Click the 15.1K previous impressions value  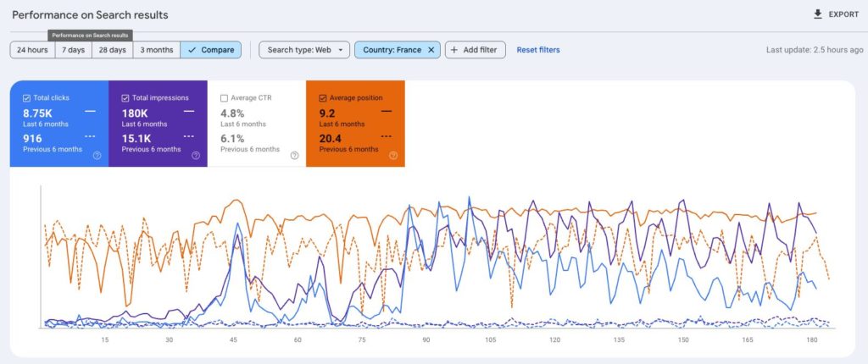coord(136,138)
